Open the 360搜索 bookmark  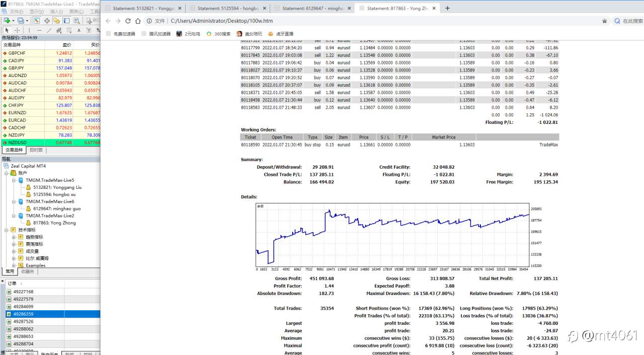coord(218,34)
